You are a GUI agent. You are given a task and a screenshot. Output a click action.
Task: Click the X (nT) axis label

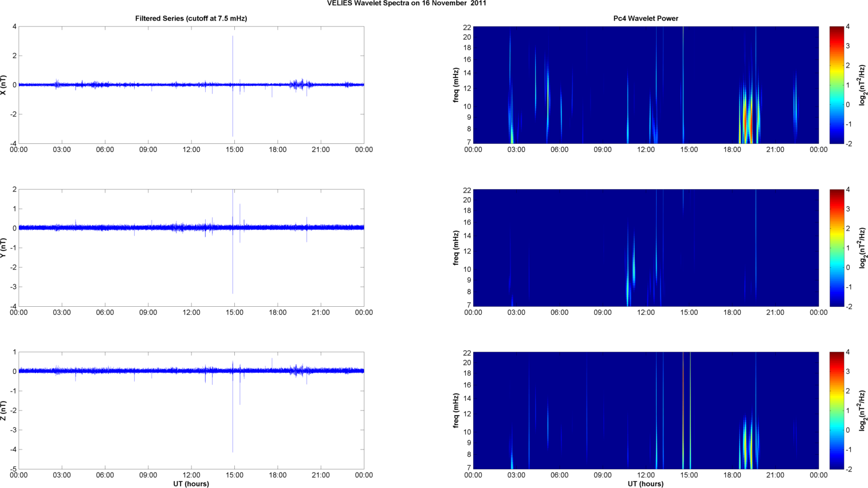pos(4,85)
